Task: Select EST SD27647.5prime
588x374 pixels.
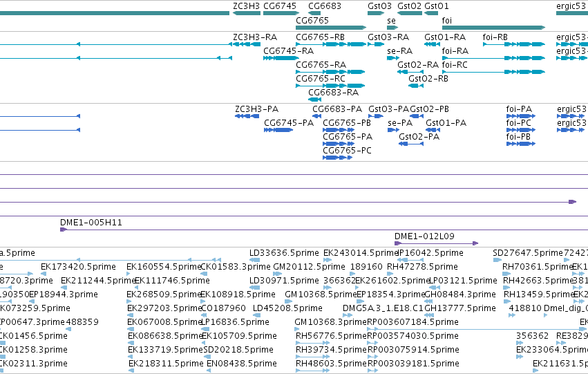Action: point(528,253)
